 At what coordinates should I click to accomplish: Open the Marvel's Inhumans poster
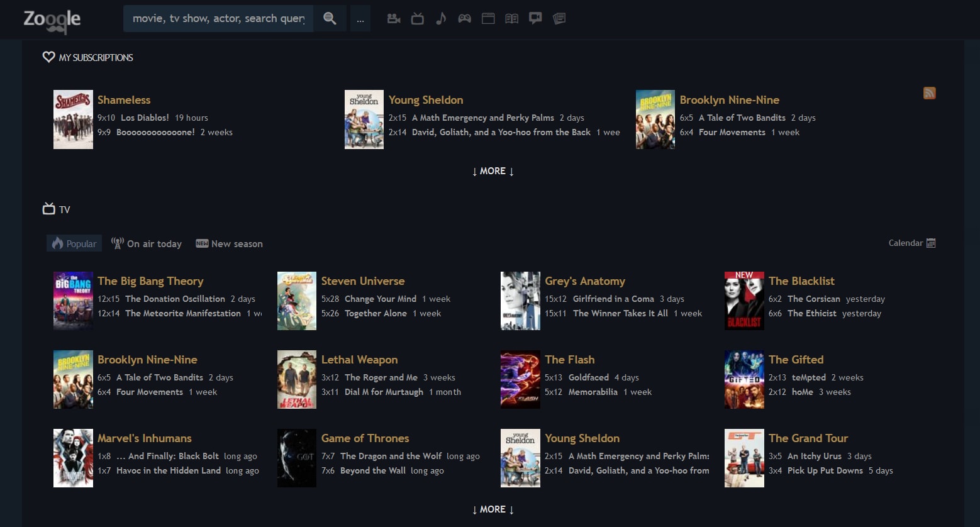[73, 458]
